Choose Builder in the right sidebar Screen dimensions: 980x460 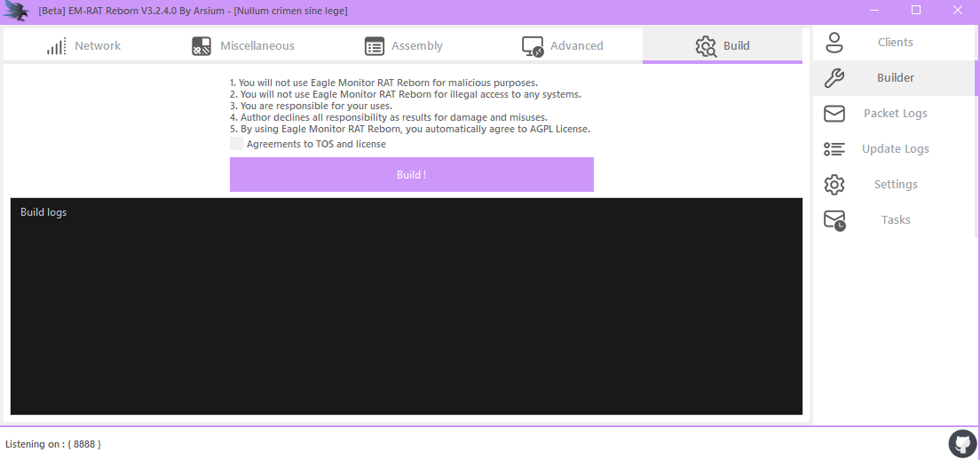click(x=895, y=78)
